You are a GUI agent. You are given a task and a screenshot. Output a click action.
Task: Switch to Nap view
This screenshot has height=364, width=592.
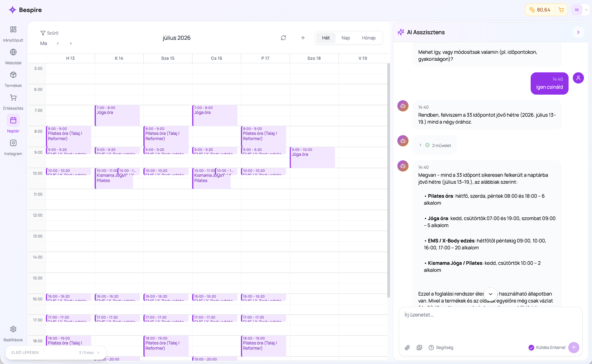click(346, 38)
